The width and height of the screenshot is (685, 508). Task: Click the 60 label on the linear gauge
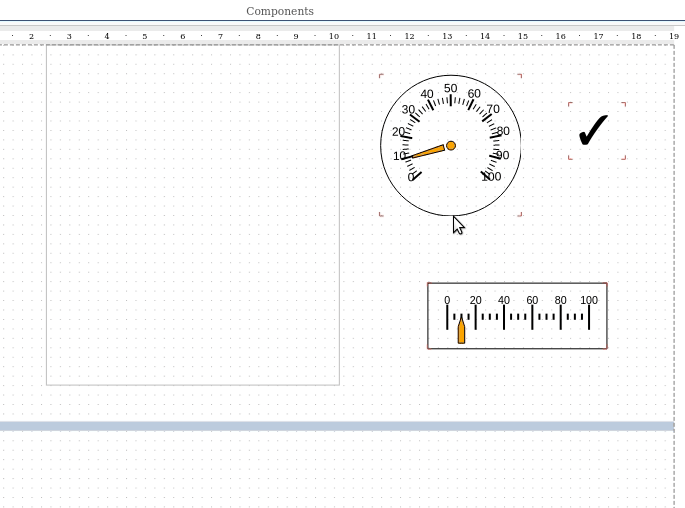click(532, 300)
